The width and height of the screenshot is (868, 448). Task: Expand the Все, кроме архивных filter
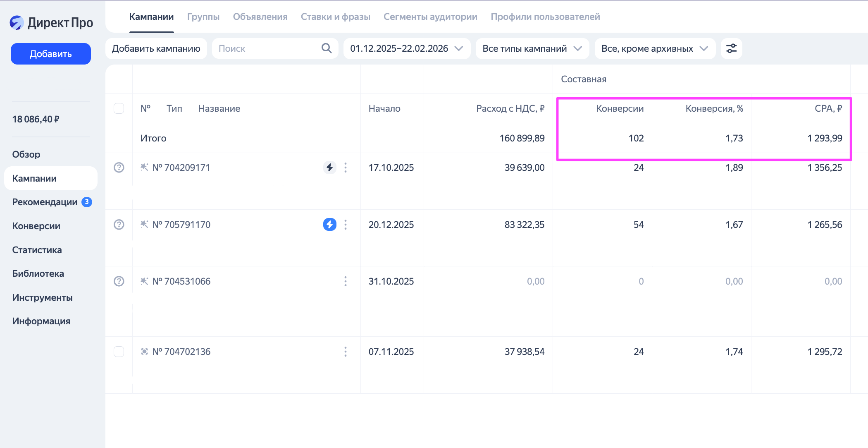tap(655, 48)
